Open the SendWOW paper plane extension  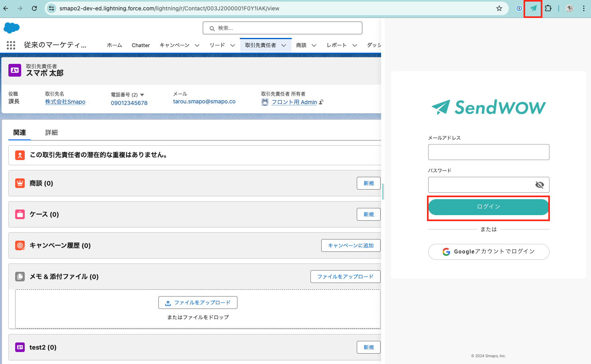pyautogui.click(x=533, y=8)
